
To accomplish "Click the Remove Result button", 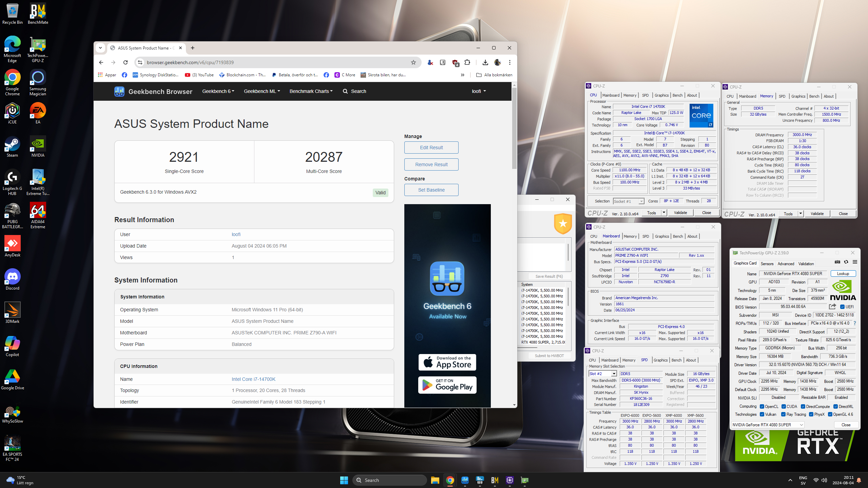I will click(x=431, y=164).
